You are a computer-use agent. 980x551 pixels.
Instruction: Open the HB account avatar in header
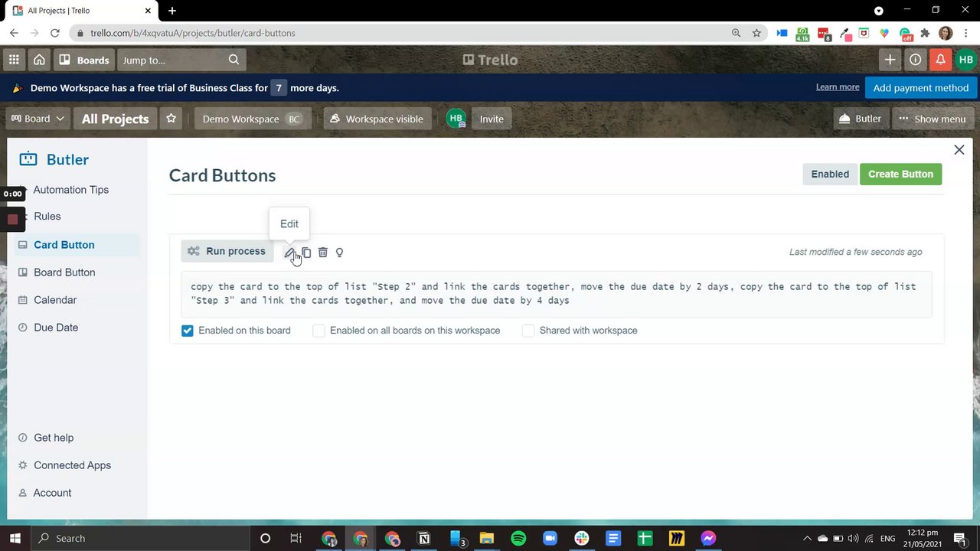[x=966, y=60]
